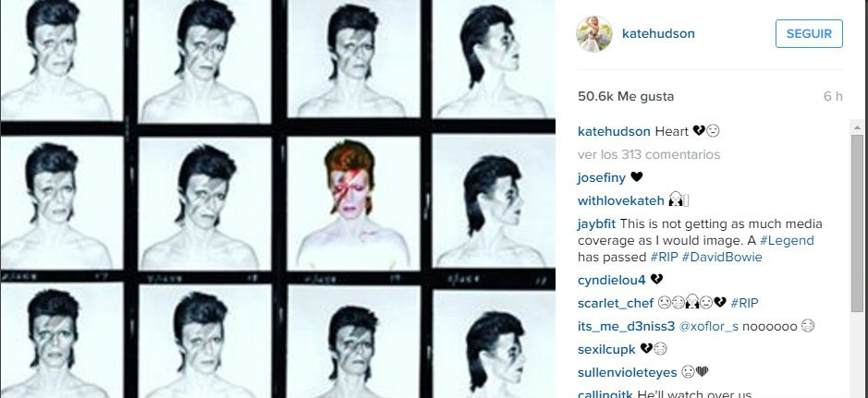Open the katehudson profile avatar

pos(594,34)
